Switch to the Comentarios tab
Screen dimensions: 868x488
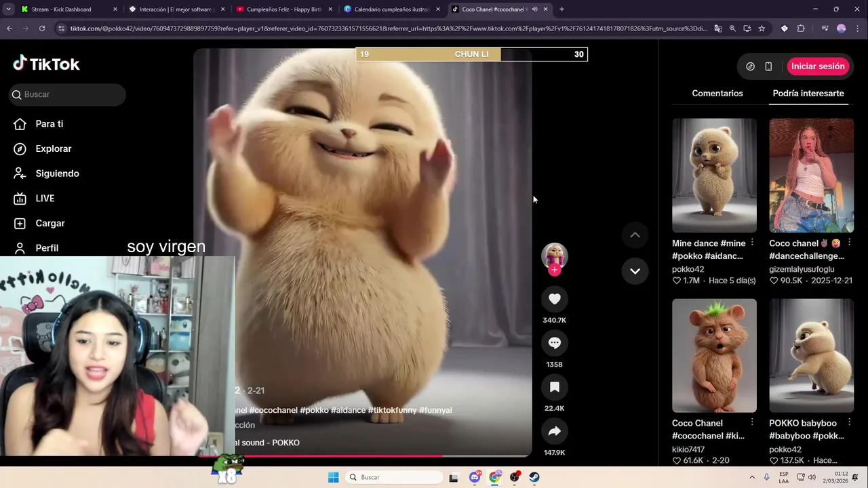(x=717, y=94)
